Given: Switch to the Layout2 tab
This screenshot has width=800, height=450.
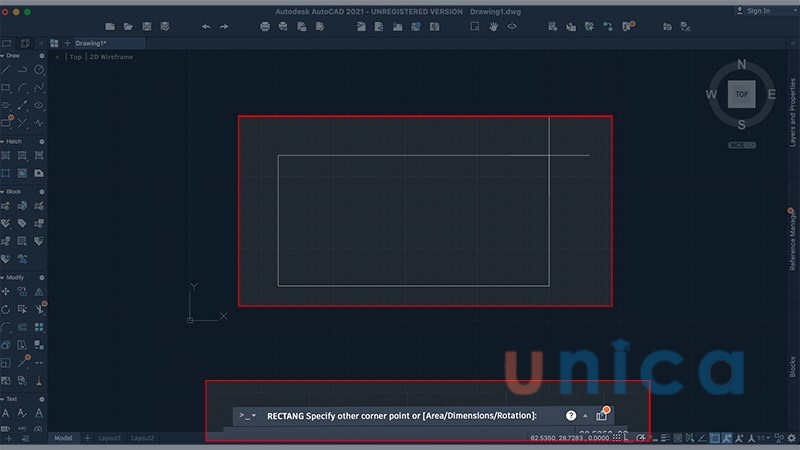Looking at the screenshot, I should pos(142,438).
